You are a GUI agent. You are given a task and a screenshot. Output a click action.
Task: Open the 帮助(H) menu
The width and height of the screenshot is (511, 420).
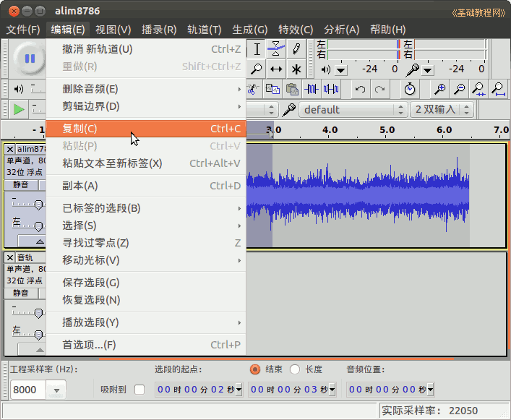[388, 30]
